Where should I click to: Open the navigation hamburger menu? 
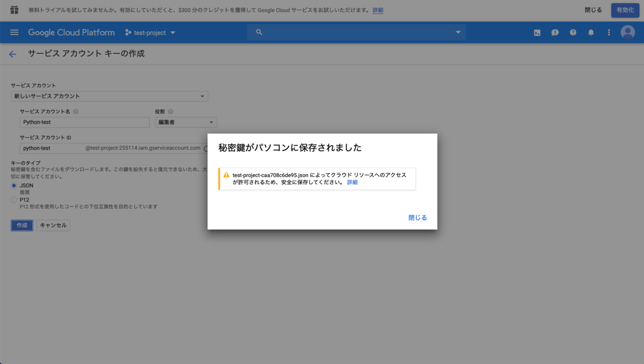(x=14, y=32)
